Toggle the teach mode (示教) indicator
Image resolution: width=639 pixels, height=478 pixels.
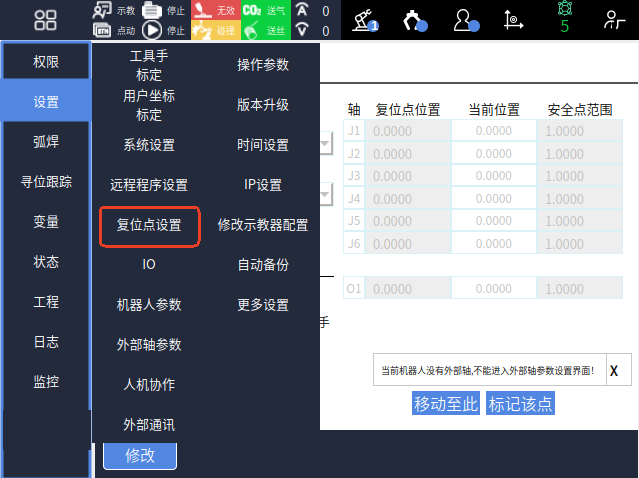[113, 10]
